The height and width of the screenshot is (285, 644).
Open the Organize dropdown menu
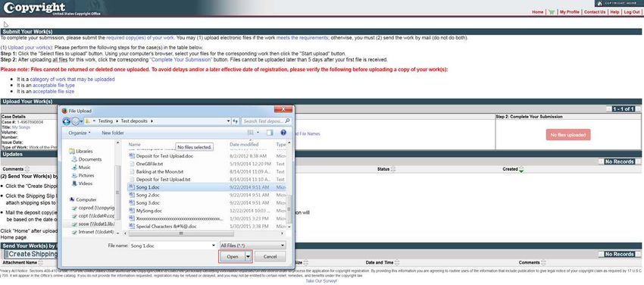tap(80, 133)
